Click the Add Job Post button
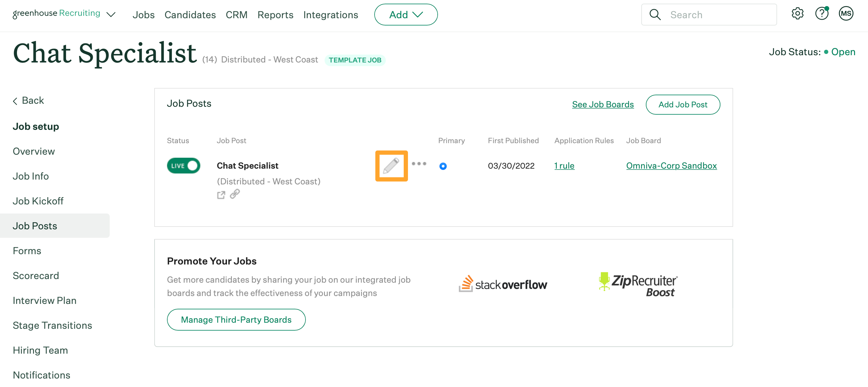868x387 pixels. tap(683, 105)
